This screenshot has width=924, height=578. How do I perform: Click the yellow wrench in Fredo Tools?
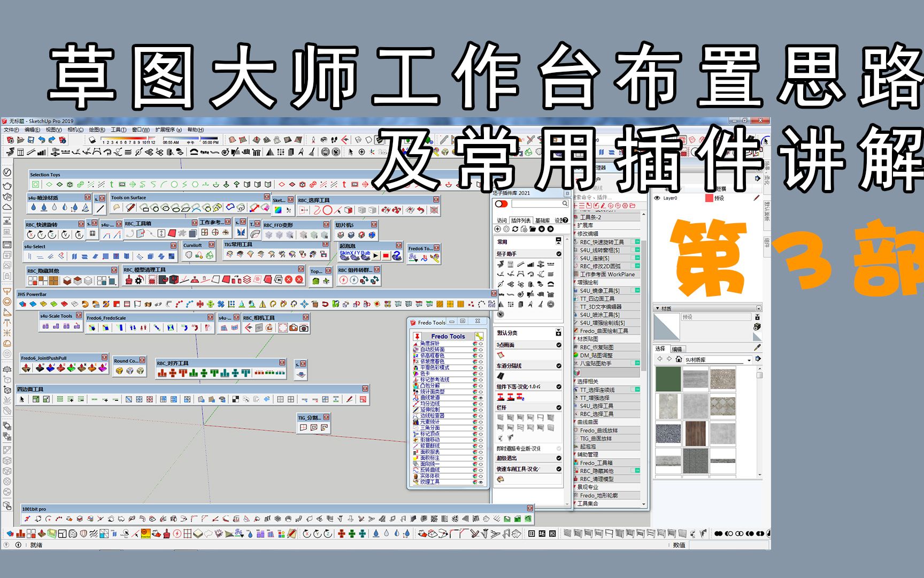coord(479,336)
